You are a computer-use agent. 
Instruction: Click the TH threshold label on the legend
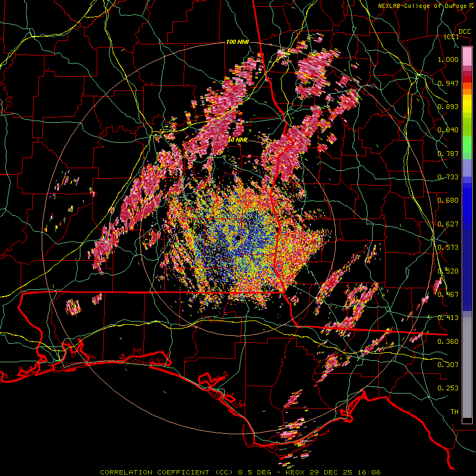coord(454,411)
